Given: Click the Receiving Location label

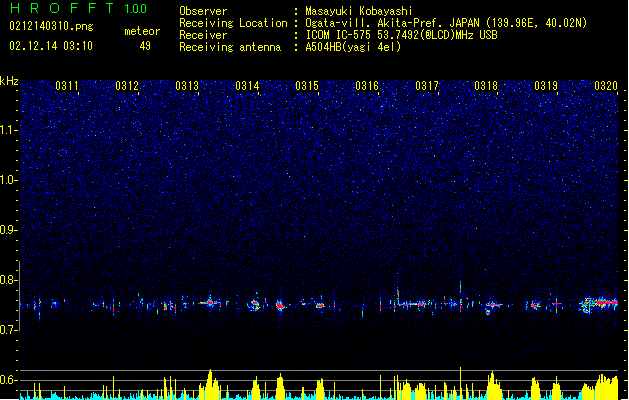Looking at the screenshot, I should (x=233, y=23).
